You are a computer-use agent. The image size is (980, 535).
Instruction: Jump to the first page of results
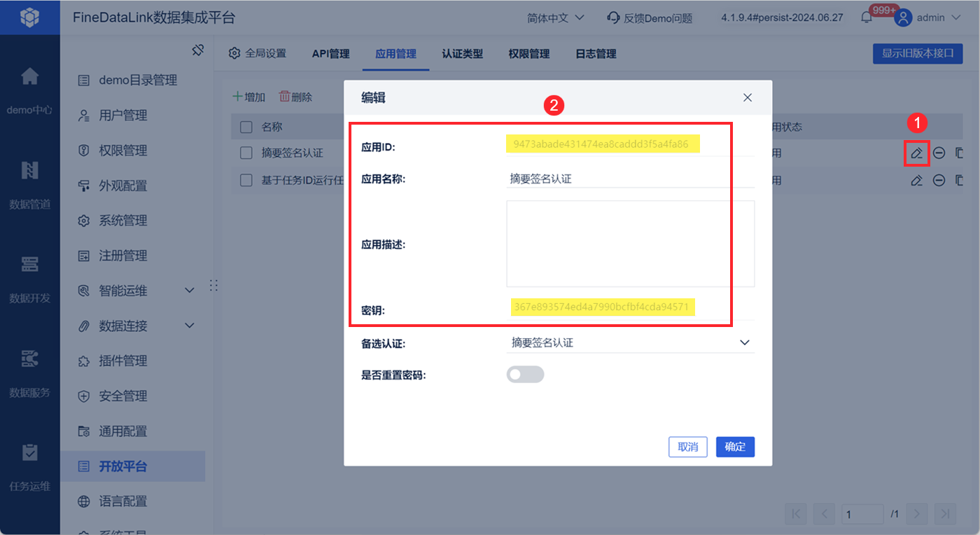[797, 514]
